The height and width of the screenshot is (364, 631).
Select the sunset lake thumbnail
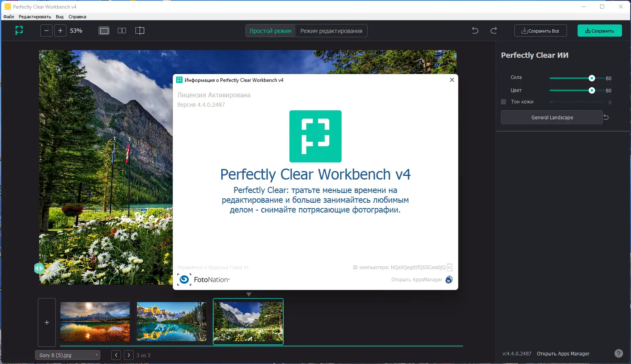95,322
